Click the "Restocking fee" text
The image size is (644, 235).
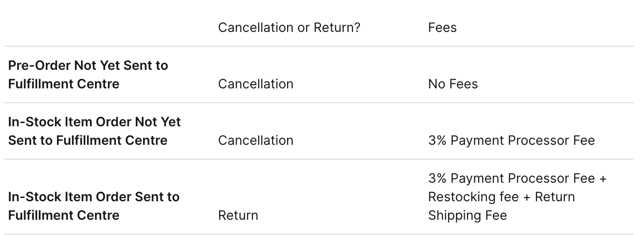pyautogui.click(x=473, y=197)
